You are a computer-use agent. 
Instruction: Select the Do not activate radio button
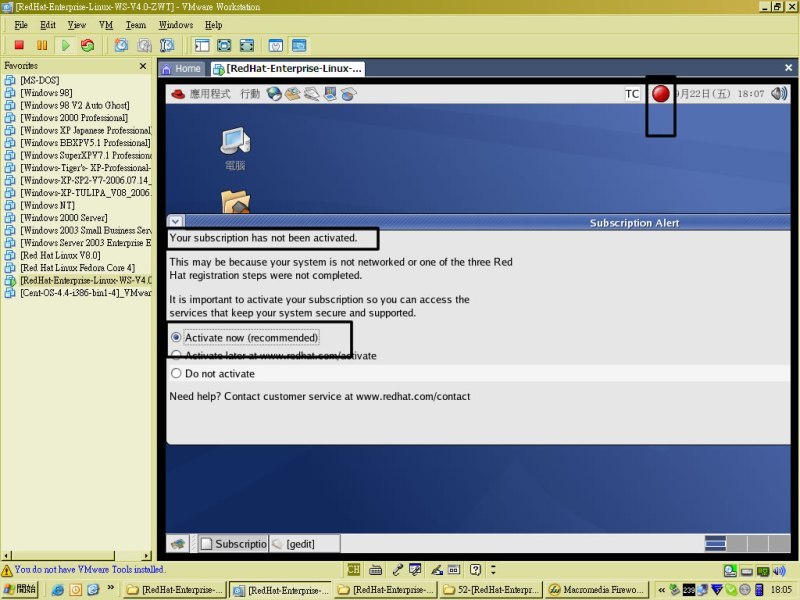176,373
